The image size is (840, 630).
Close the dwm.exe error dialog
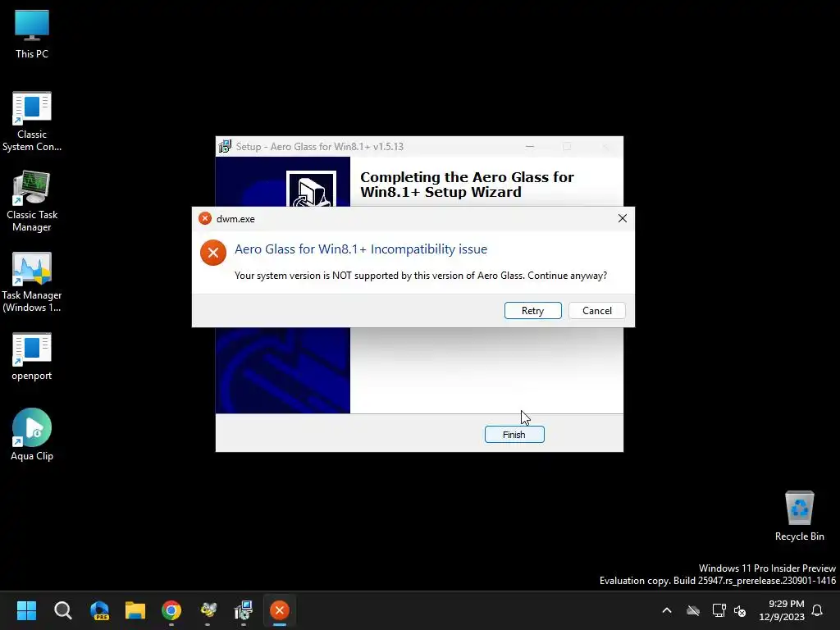[622, 218]
